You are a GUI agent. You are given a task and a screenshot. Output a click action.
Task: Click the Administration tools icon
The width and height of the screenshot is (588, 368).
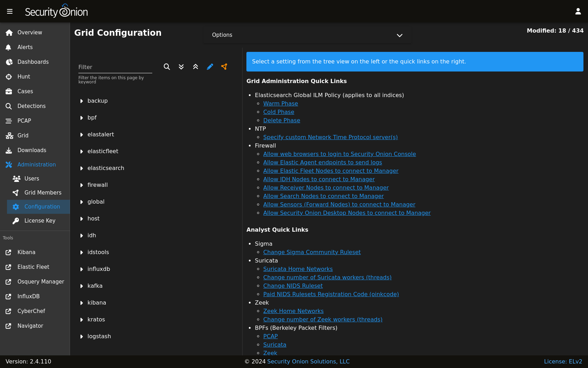coord(9,165)
